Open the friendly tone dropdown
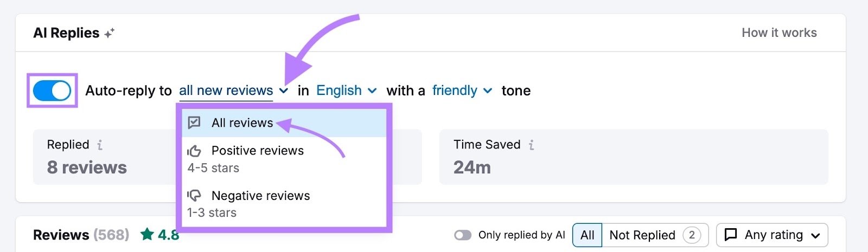Image resolution: width=868 pixels, height=252 pixels. point(462,91)
